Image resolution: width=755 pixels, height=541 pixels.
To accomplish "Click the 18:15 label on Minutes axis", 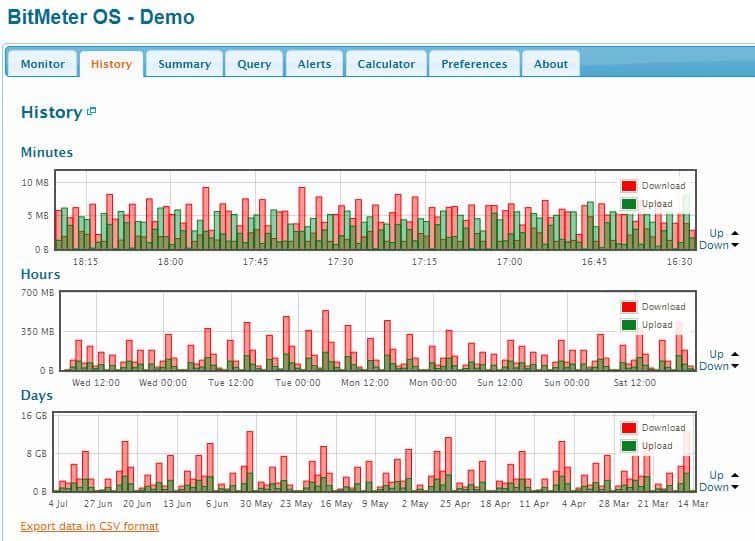I will coord(85,262).
